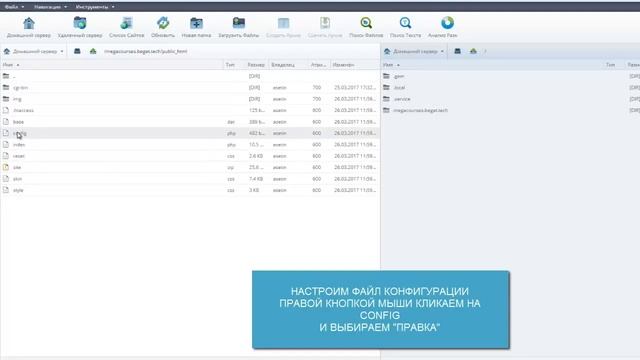640x360 pixels.
Task: Click the 700 attribute in cgi-bin row
Action: 317,88
